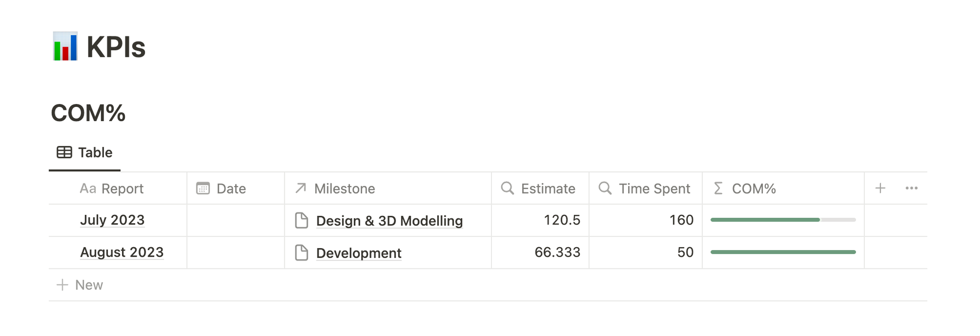Click the magnifier icon in Estimate header
This screenshot has width=980, height=336.
click(507, 188)
